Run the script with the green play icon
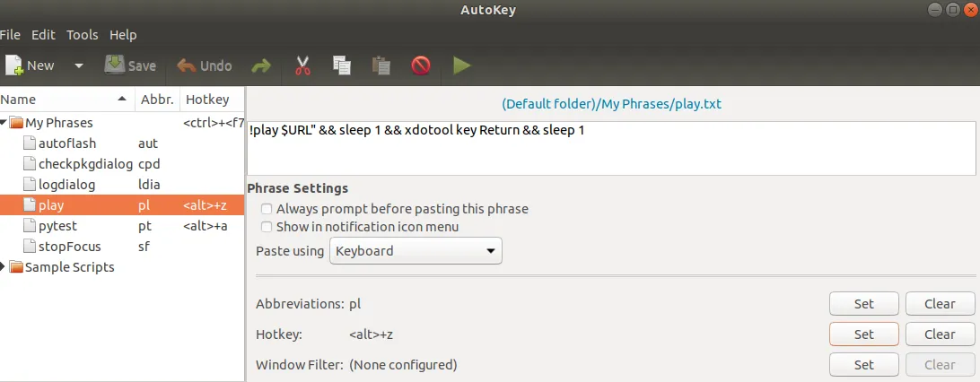This screenshot has height=382, width=980. (462, 65)
